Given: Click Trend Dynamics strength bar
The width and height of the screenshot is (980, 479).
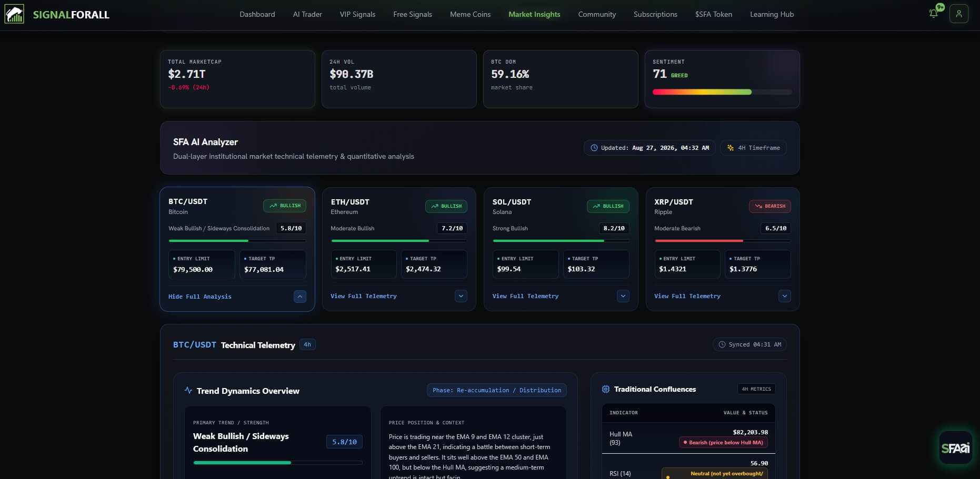Looking at the screenshot, I should tap(278, 463).
